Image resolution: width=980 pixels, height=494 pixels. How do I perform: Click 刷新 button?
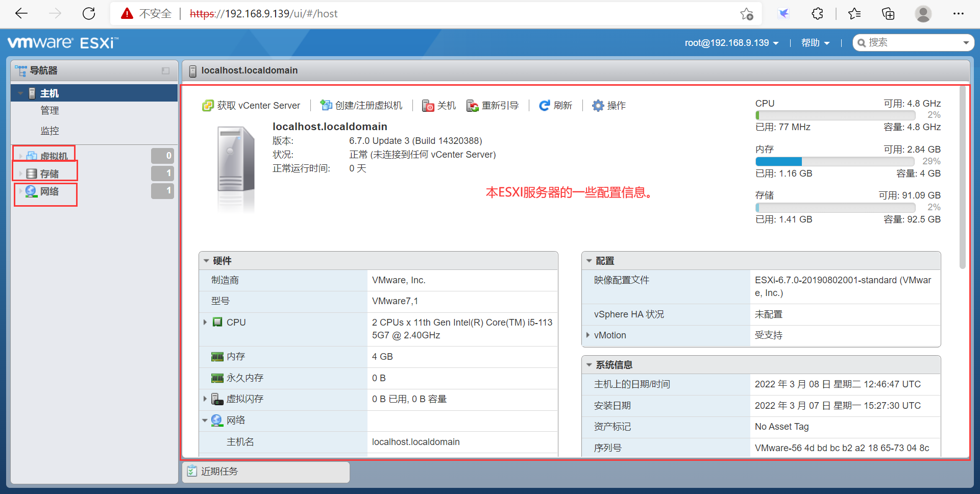(556, 106)
